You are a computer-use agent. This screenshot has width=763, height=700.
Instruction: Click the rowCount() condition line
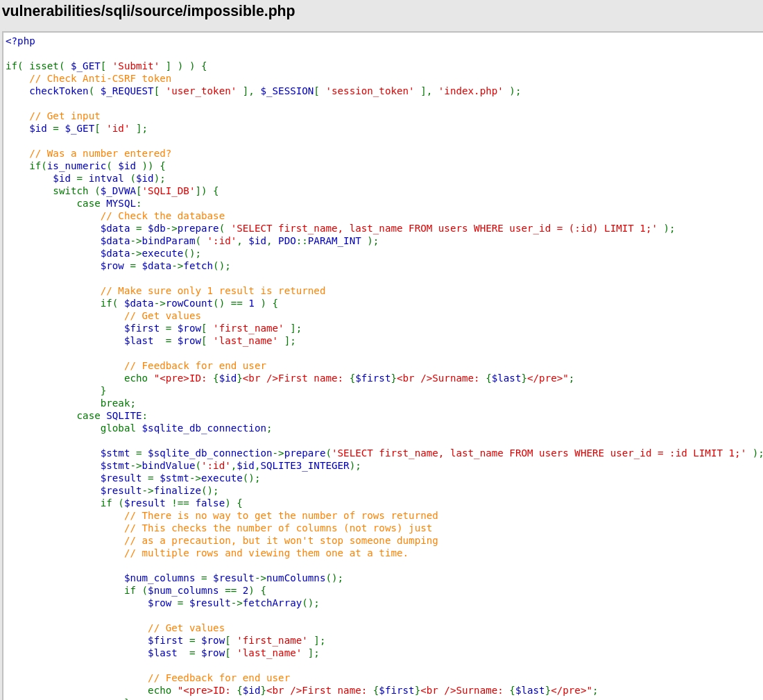point(189,303)
